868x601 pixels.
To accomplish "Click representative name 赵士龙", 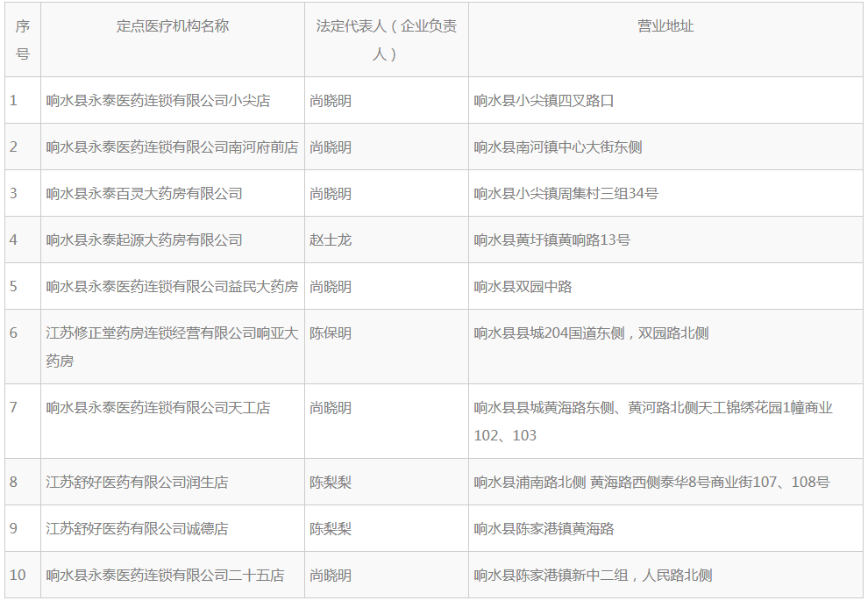I will [x=331, y=240].
